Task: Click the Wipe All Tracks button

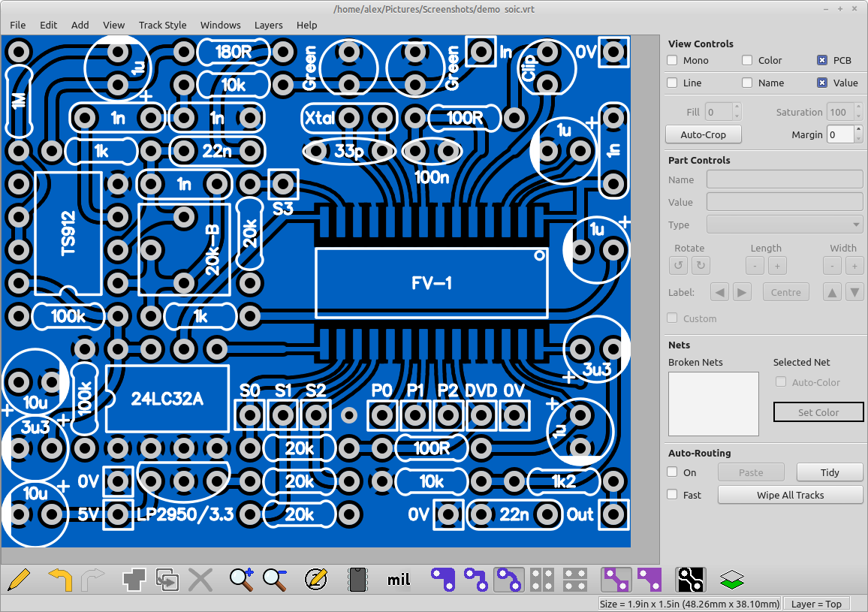Action: pyautogui.click(x=790, y=495)
